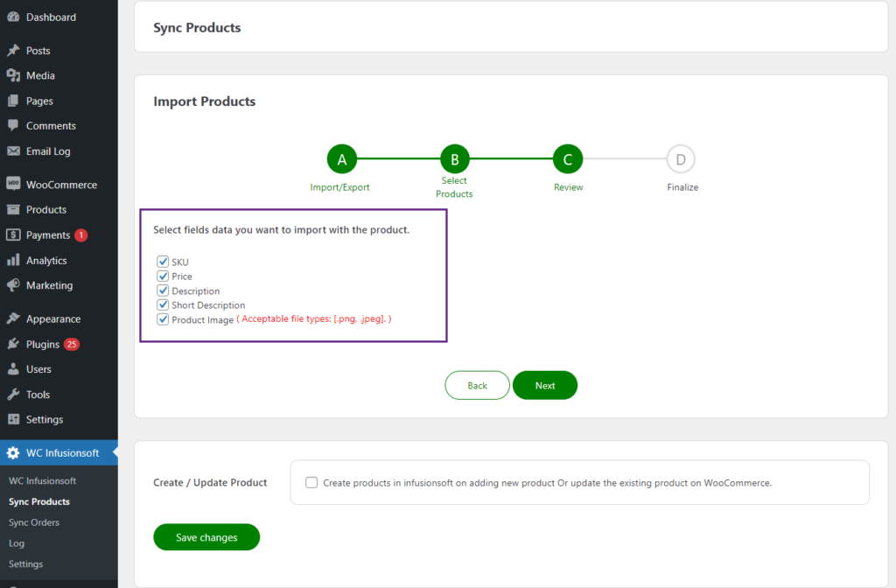Select step A Import/Export circle
Screen dimensions: 896x588
coord(342,159)
